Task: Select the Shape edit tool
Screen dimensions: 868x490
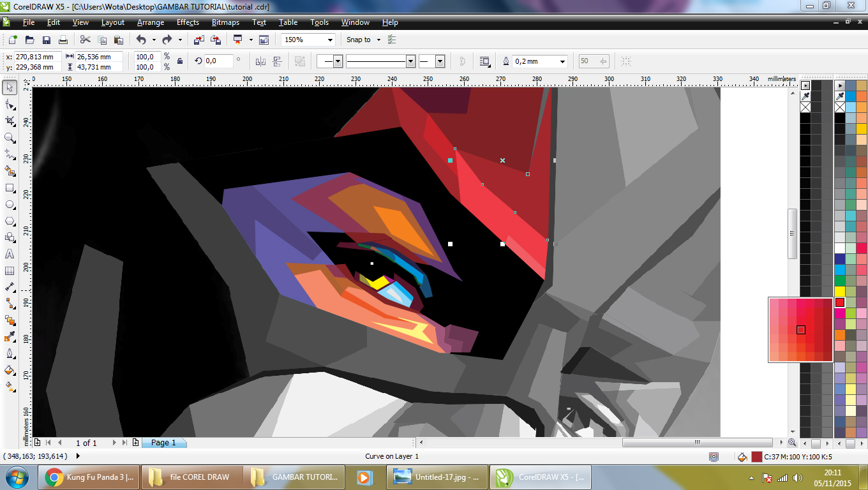Action: pos(10,104)
